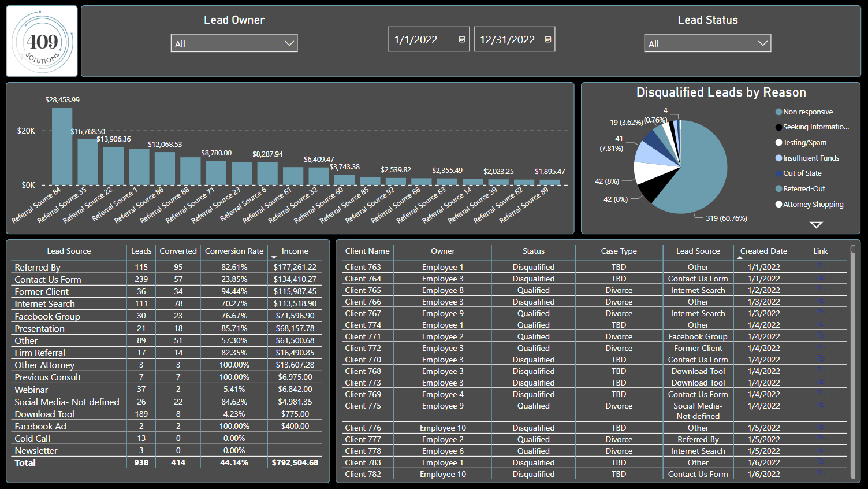
Task: Select the Out of State legend label
Action: 802,173
